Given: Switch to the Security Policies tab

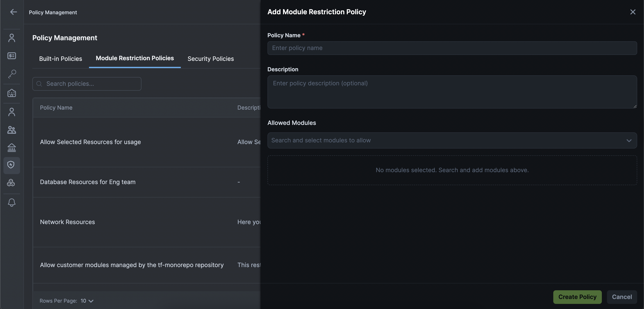Looking at the screenshot, I should (x=210, y=59).
